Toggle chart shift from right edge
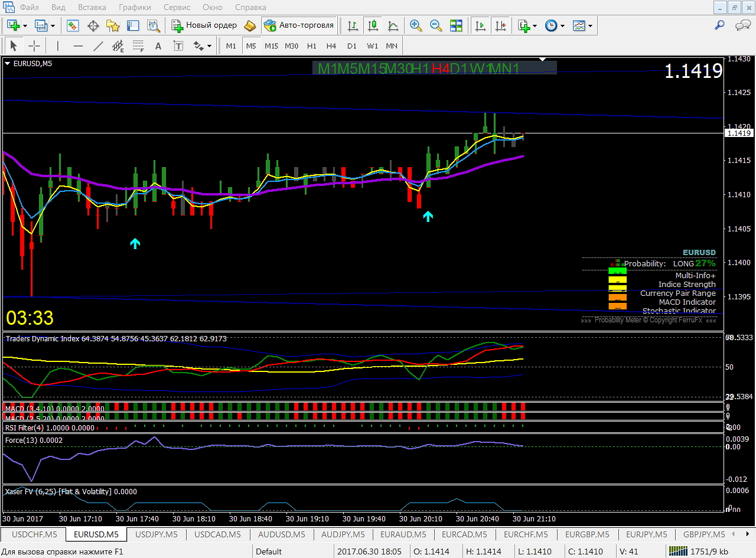The height and width of the screenshot is (558, 756). [500, 25]
